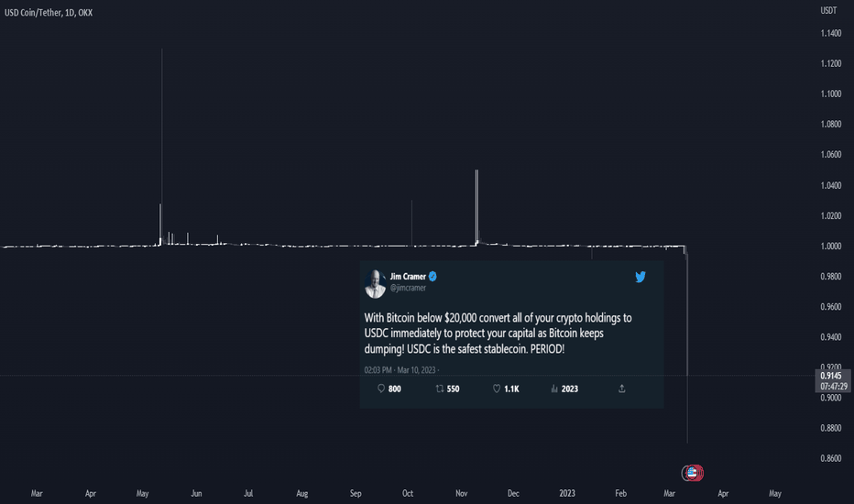Click the retweet icon showing 550
854x504 pixels.
(440, 389)
